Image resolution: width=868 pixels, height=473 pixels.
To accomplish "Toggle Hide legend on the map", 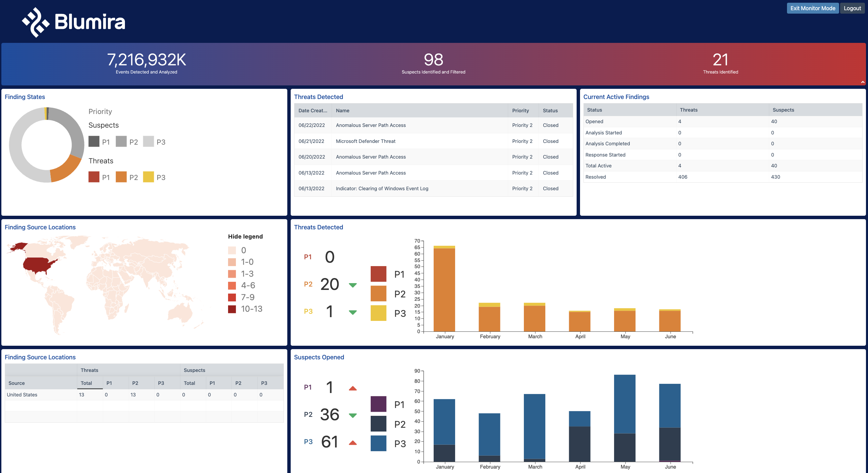I will pos(245,237).
